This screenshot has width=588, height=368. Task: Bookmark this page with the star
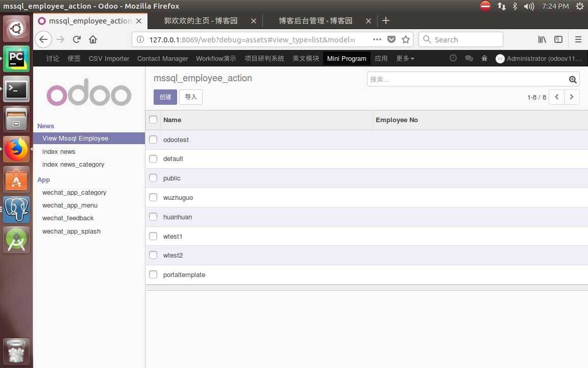(406, 39)
